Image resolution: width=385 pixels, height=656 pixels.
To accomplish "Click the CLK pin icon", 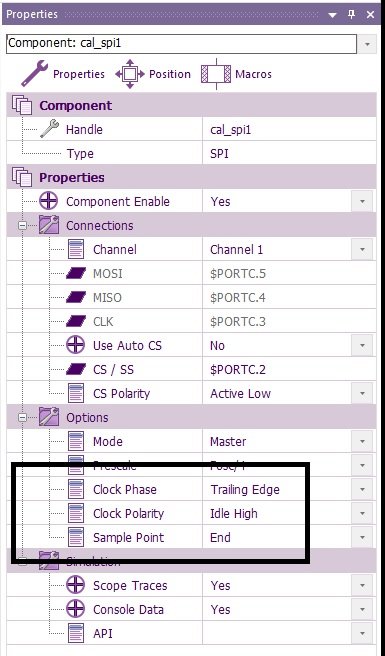I will coord(76,322).
